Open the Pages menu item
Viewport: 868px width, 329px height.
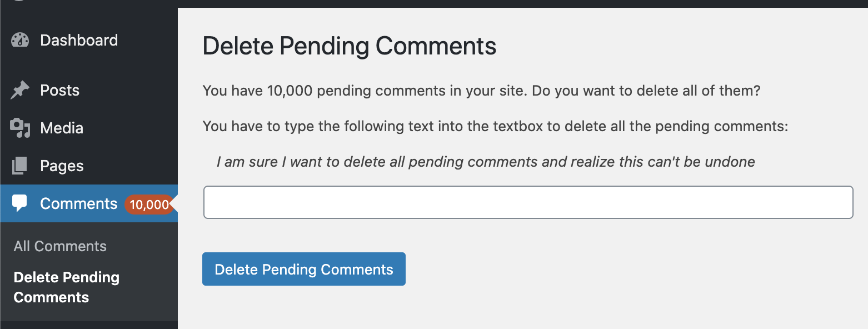62,166
